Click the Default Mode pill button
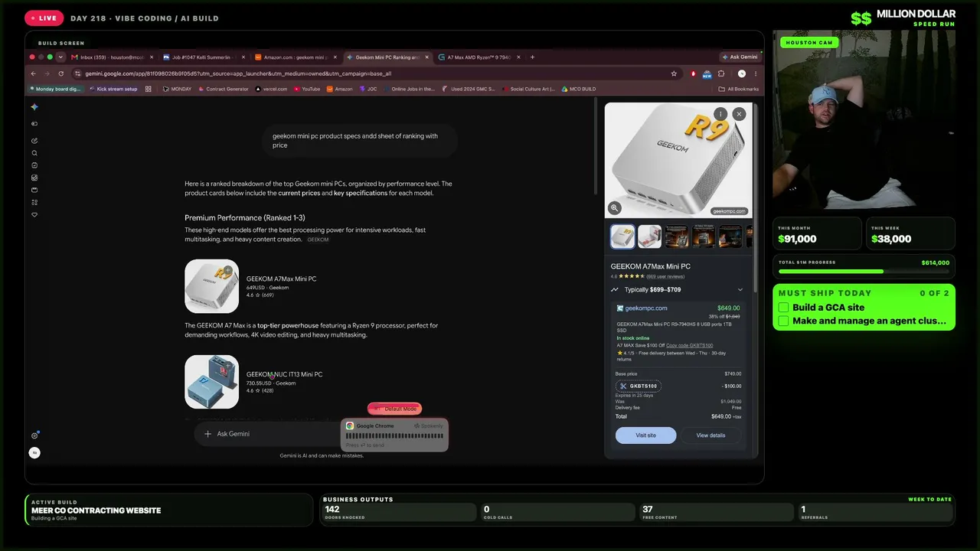The image size is (980, 551). (394, 409)
